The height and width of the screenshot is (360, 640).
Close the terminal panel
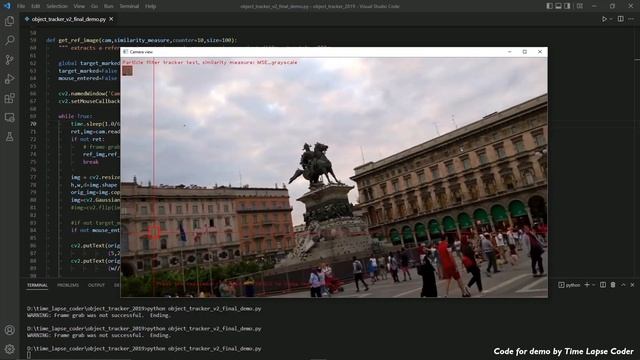coord(632,285)
